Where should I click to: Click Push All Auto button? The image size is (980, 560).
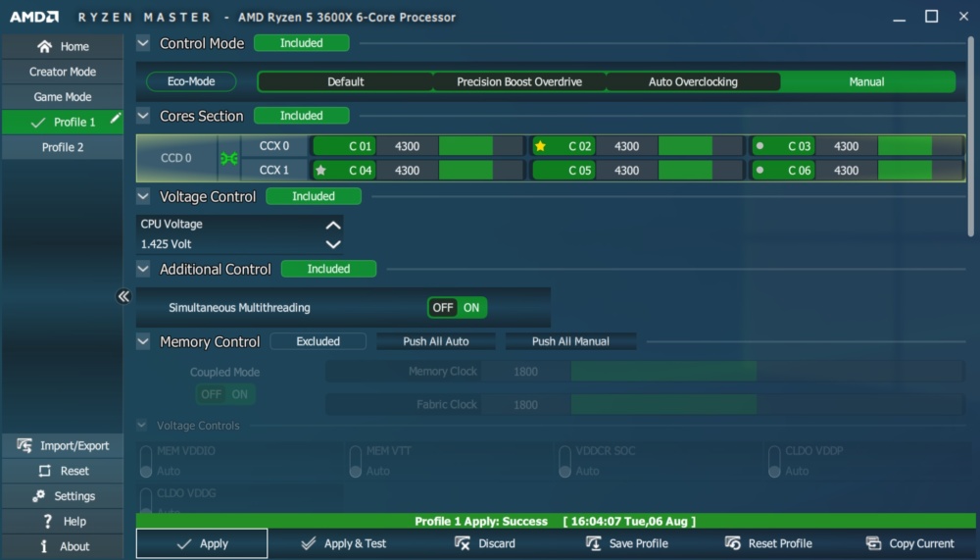click(436, 341)
